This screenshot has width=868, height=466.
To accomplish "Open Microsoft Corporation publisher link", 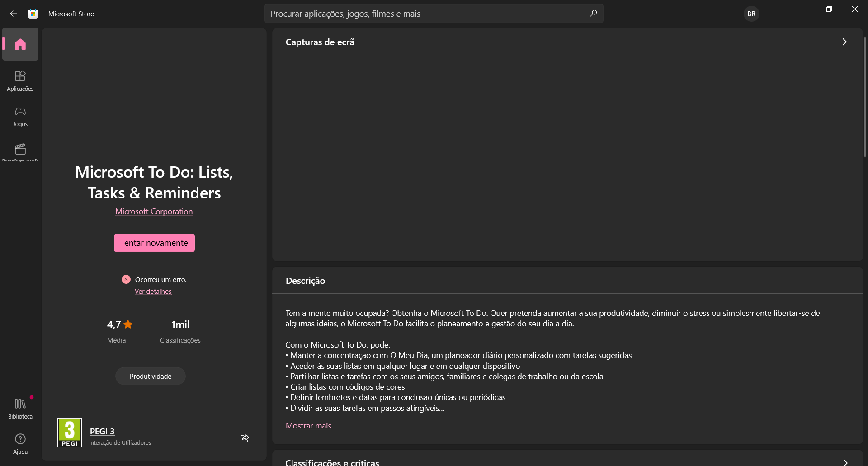I will (x=154, y=212).
